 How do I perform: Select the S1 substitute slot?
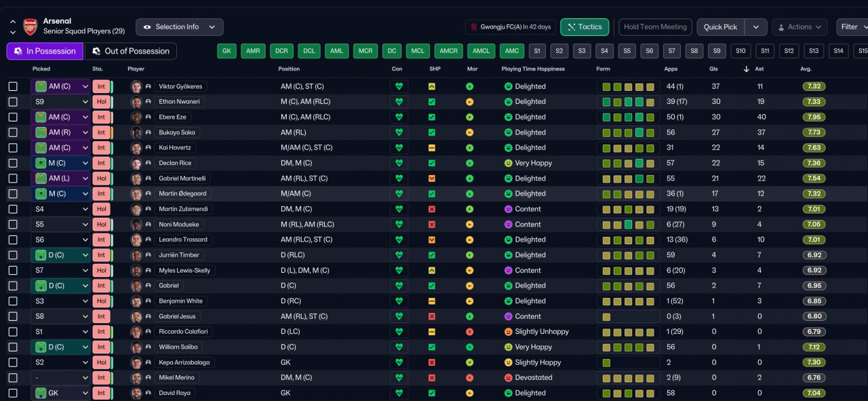[x=537, y=51]
